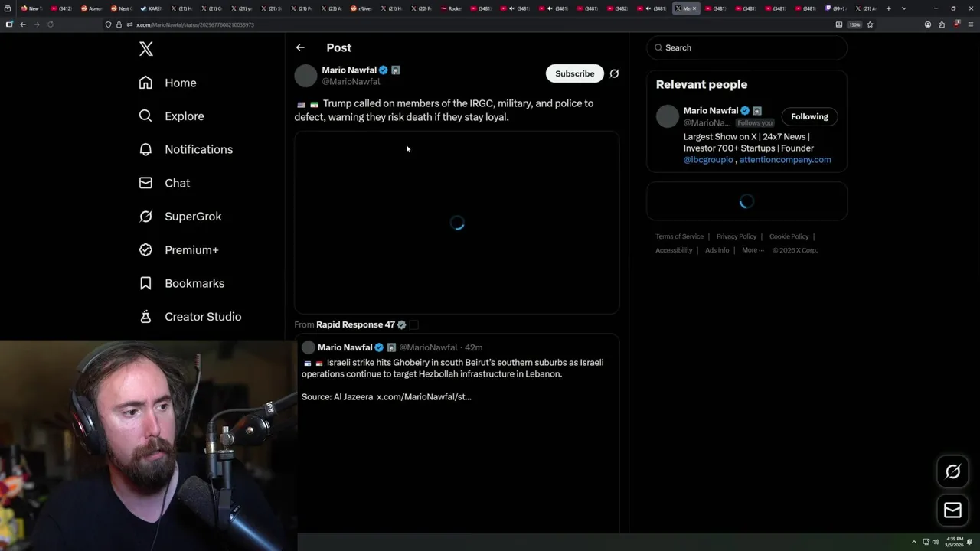Show hidden system tray icons
Viewport: 980px width, 551px height.
(x=913, y=542)
